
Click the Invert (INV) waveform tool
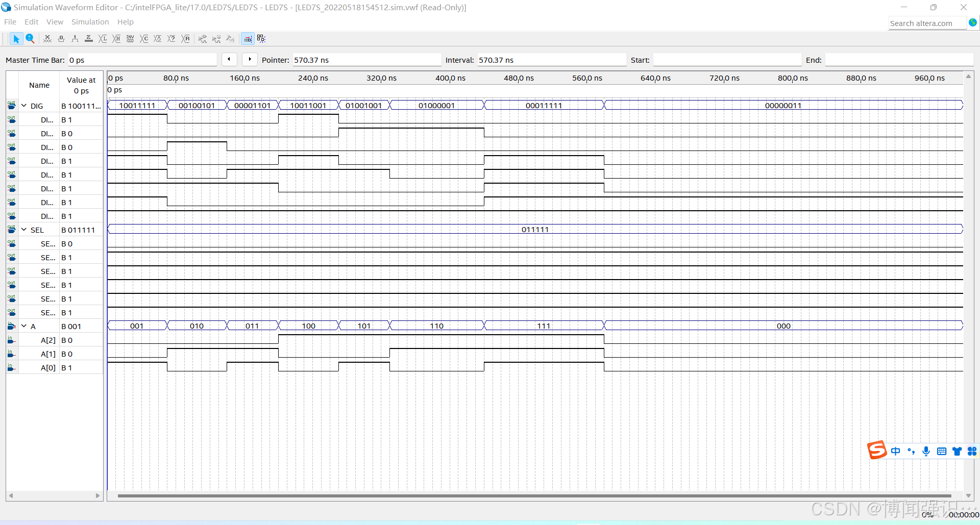130,39
